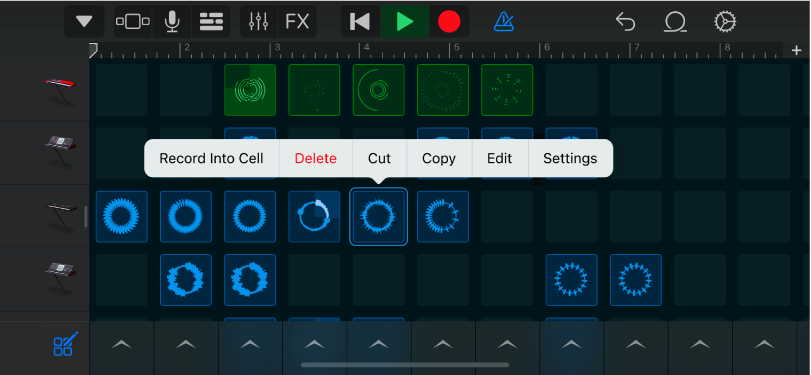Tap the highlighted selected blue cell
The image size is (811, 375).
click(379, 217)
